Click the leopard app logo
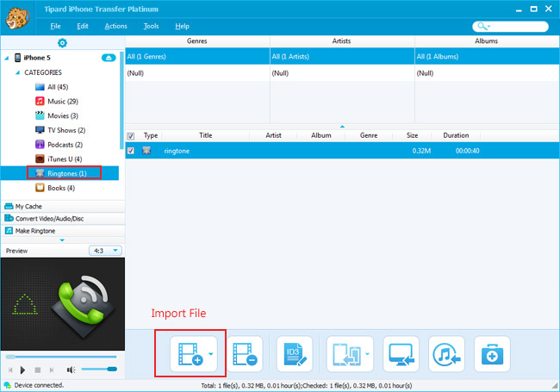This screenshot has width=560, height=392. pyautogui.click(x=16, y=17)
